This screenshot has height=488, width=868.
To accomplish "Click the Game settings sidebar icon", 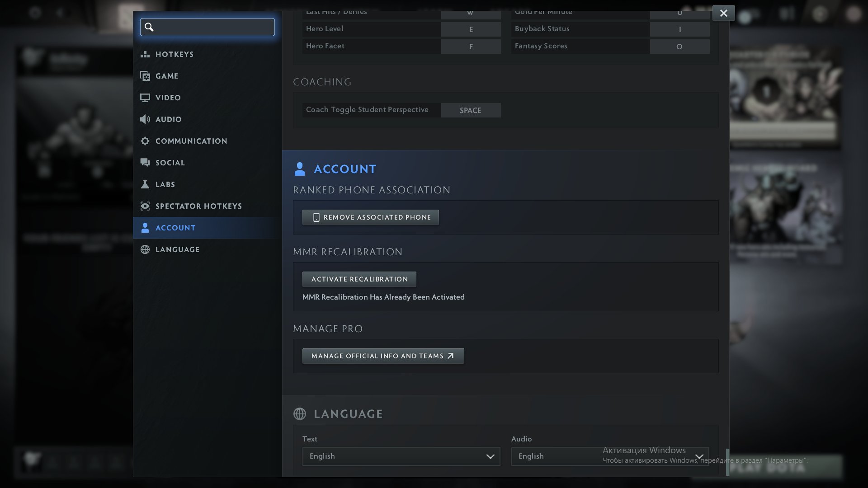I will [145, 76].
